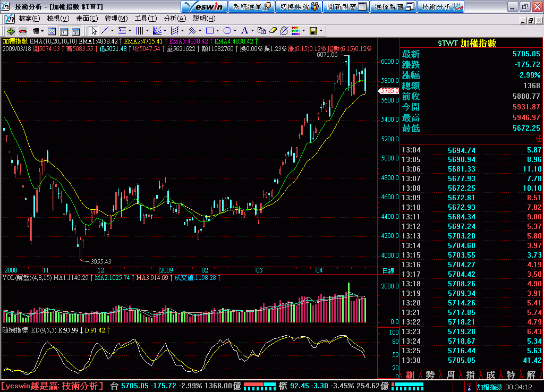Click the green four-way move arrows icon
Image resolution: width=544 pixels, height=392 pixels.
point(11,31)
